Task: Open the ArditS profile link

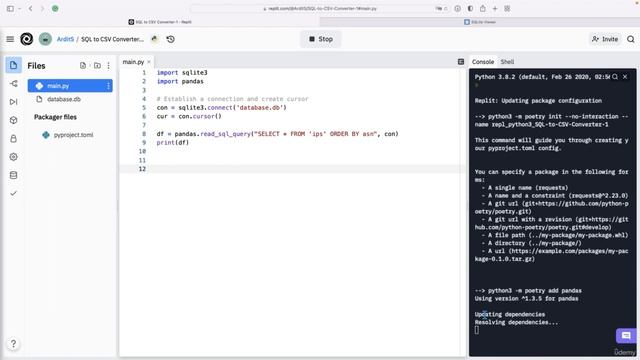Action: click(65, 39)
